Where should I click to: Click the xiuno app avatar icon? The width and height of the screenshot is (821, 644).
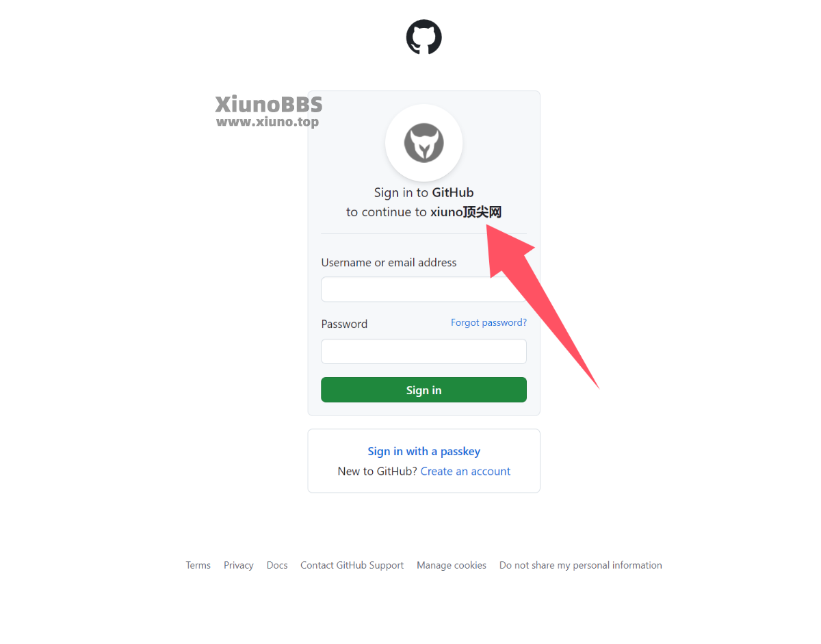click(x=424, y=143)
